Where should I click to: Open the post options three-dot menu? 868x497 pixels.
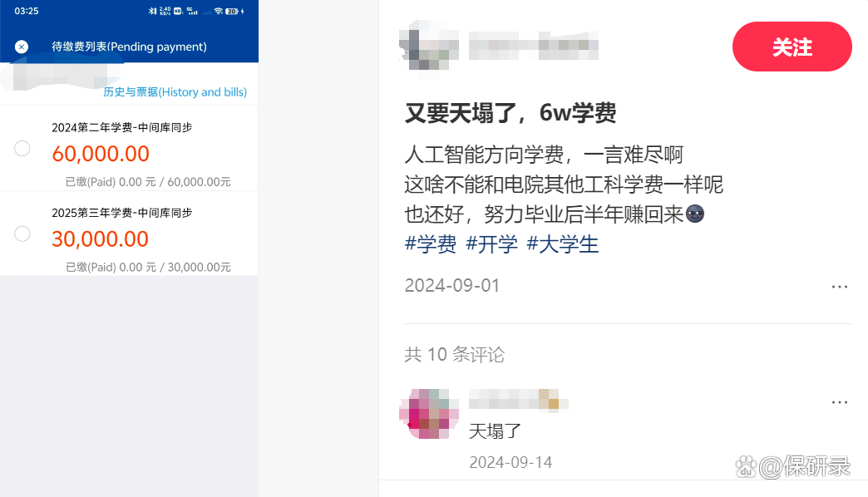click(839, 287)
